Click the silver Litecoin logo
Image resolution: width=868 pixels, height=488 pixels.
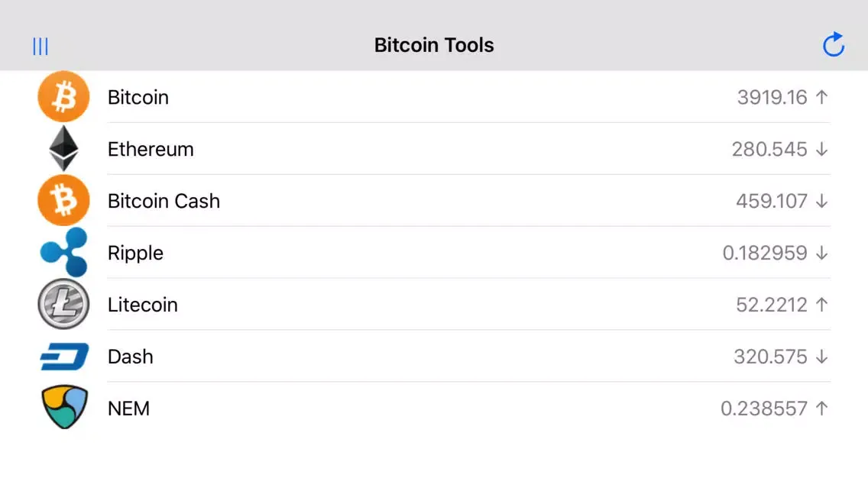[63, 305]
